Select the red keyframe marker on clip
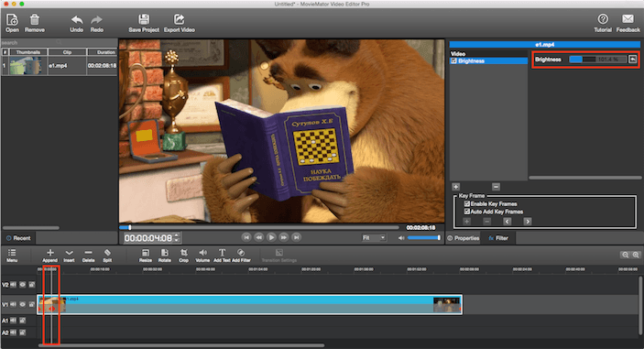The width and height of the screenshot is (644, 349). 52,309
